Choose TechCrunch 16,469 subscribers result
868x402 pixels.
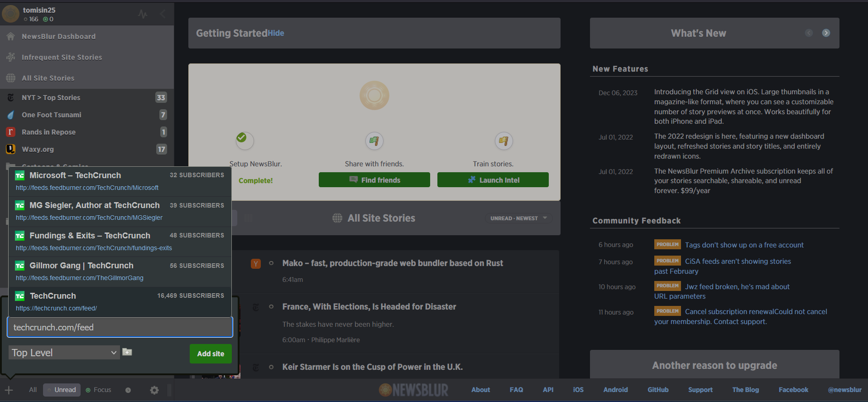[x=120, y=302]
